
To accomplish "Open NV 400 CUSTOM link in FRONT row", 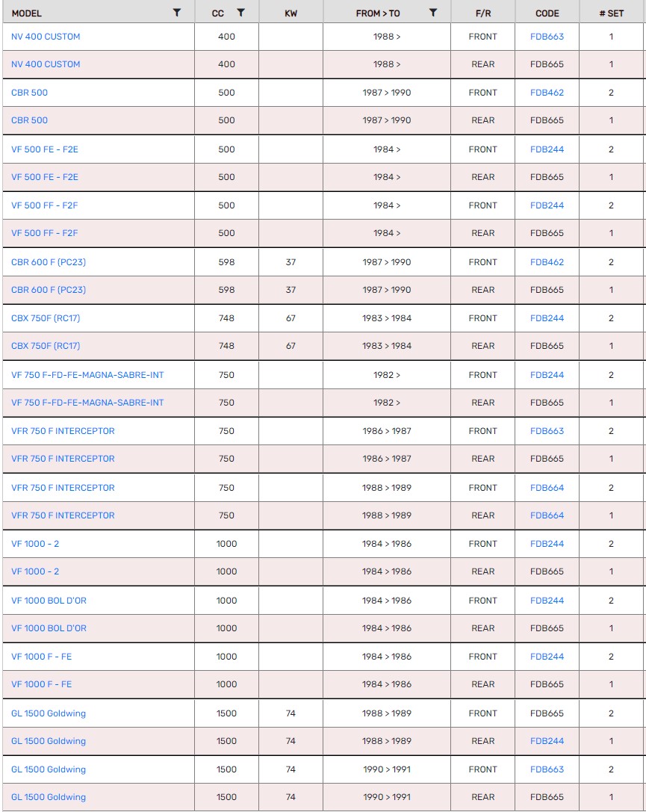I will pos(46,37).
